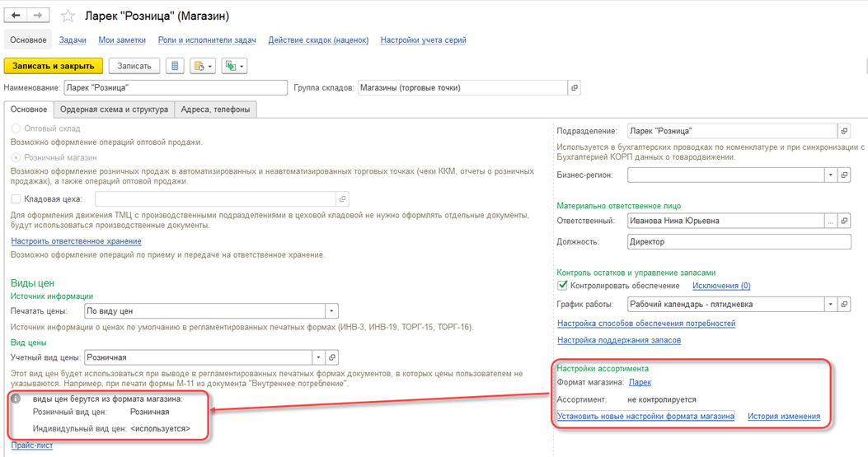The height and width of the screenshot is (457, 868).
Task: Select Оптовый склад radio button
Action: [x=16, y=128]
